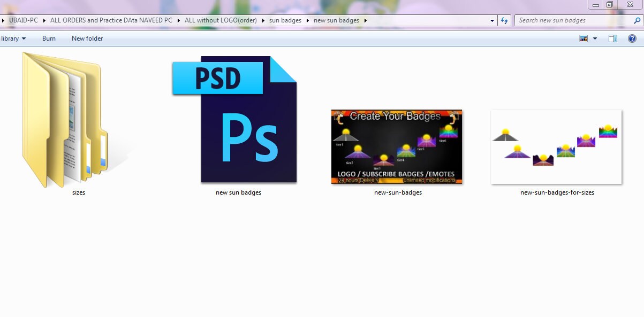Open the address bar history dropdown

coord(492,20)
